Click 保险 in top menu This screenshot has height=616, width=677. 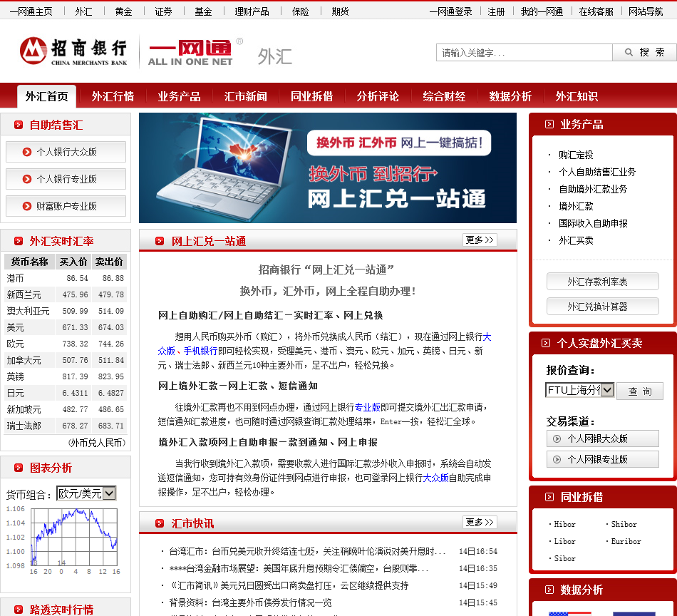(x=301, y=11)
